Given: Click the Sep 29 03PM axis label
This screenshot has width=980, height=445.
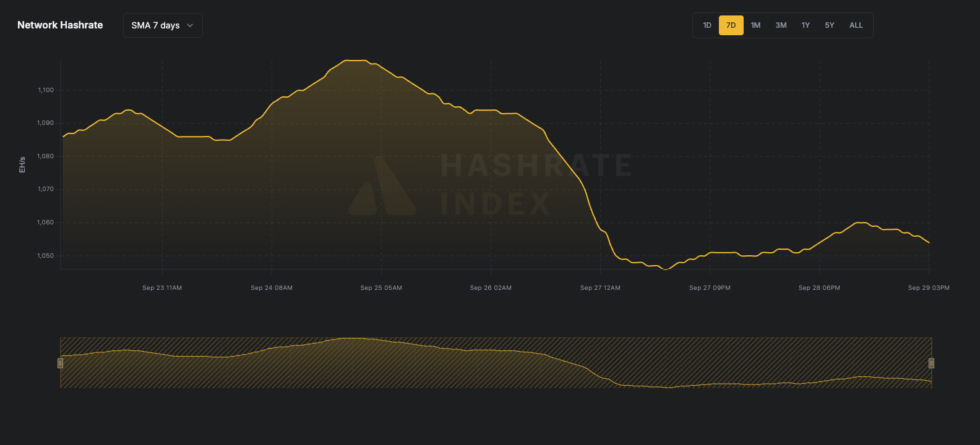Looking at the screenshot, I should tap(928, 288).
